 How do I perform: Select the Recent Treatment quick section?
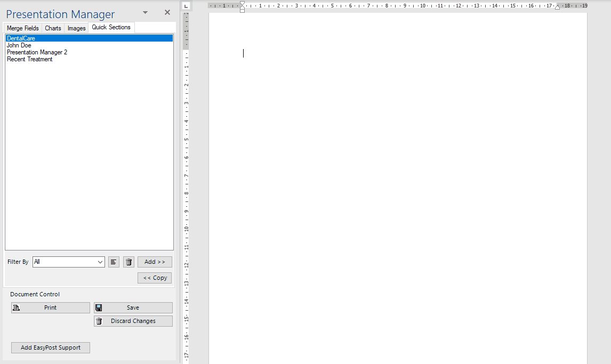(x=29, y=59)
